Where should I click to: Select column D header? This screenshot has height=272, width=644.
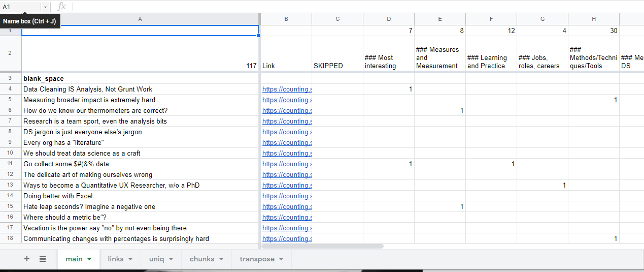389,19
